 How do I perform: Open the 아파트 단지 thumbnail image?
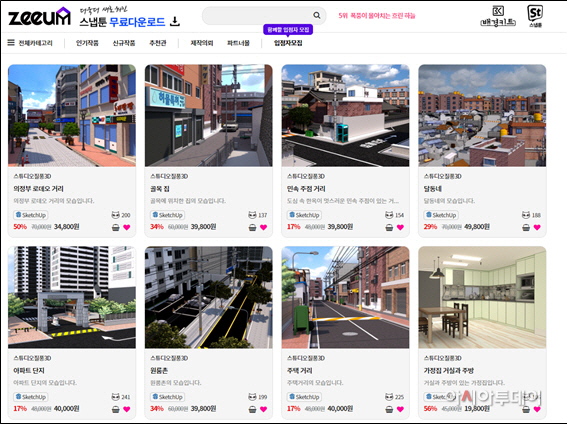click(72, 297)
